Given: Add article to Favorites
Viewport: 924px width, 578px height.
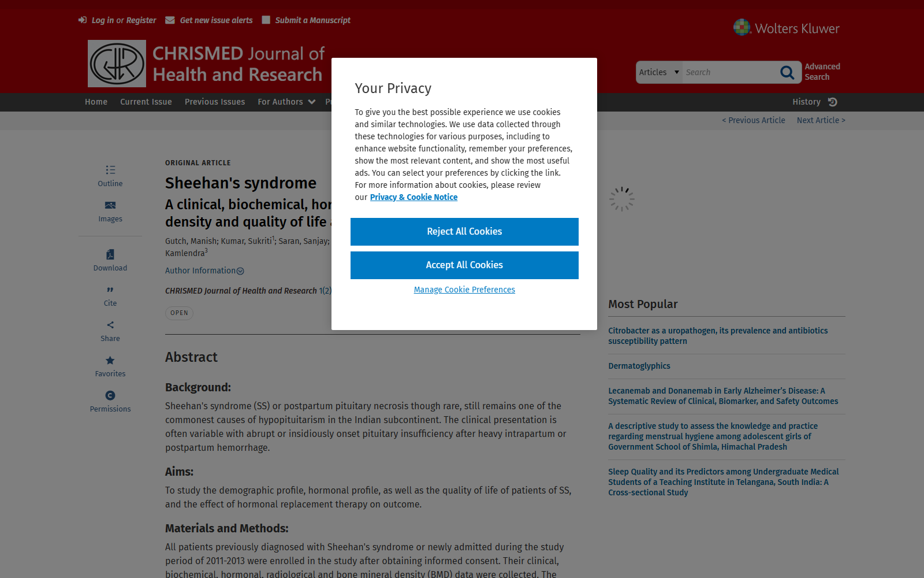Looking at the screenshot, I should pyautogui.click(x=110, y=366).
